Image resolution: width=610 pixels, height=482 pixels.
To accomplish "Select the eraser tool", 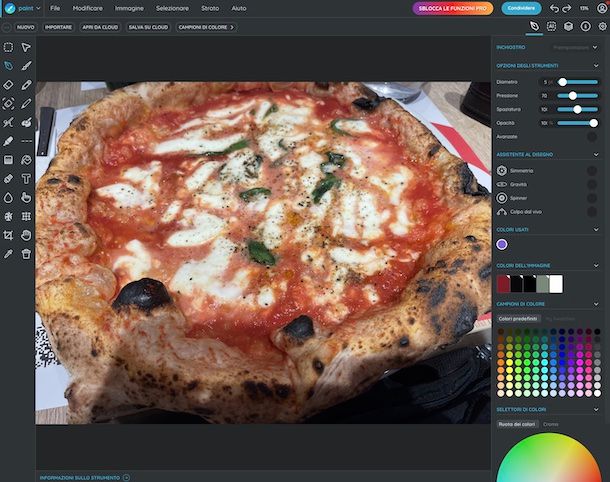I will click(8, 85).
